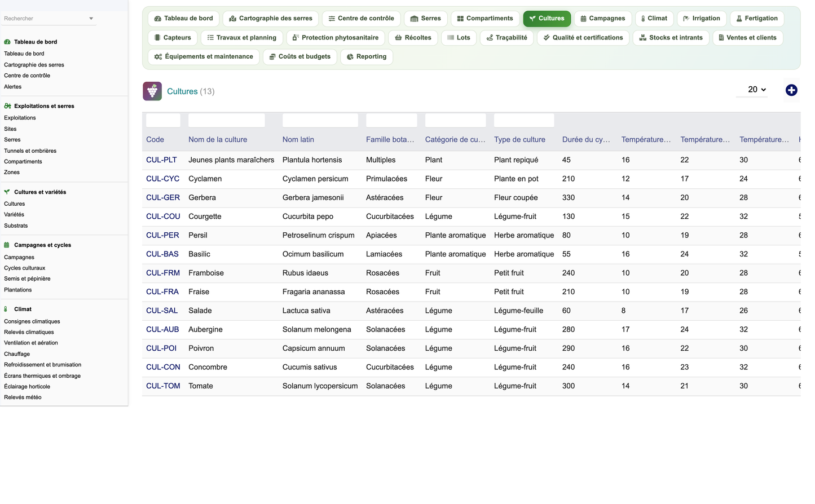815x504 pixels.
Task: Focus the Code column filter field
Action: pos(163,120)
